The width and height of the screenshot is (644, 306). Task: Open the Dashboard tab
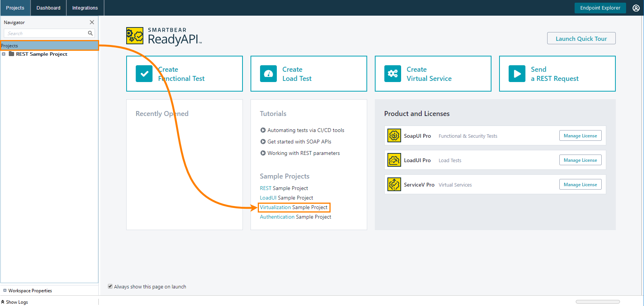(48, 8)
